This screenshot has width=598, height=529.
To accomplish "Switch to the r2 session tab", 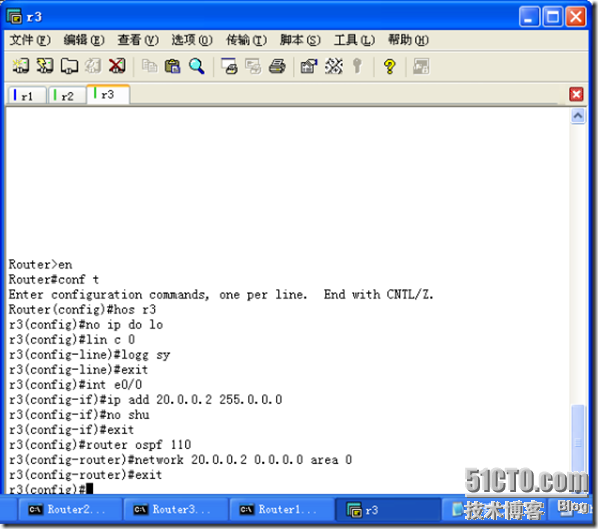I will (67, 95).
